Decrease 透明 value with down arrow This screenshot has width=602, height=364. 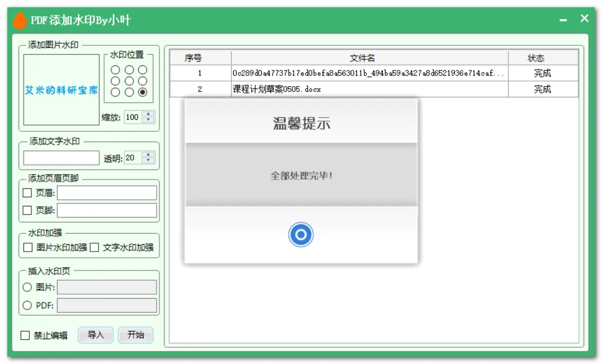click(148, 160)
